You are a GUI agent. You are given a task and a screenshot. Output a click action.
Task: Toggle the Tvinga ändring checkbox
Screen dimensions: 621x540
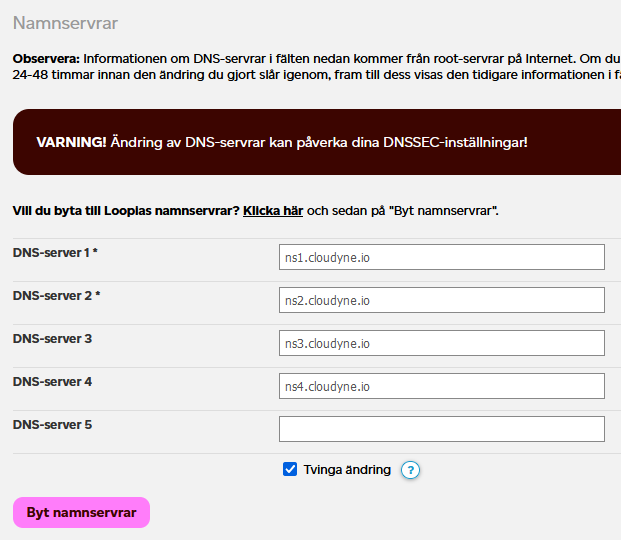tap(291, 469)
